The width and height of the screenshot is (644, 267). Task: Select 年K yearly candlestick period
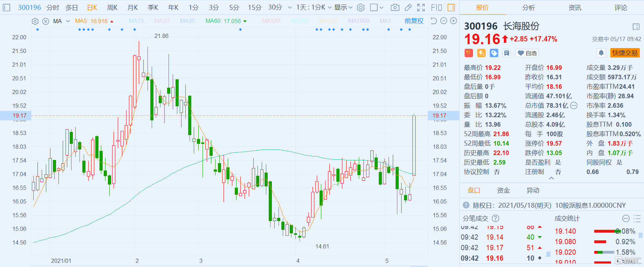point(173,7)
